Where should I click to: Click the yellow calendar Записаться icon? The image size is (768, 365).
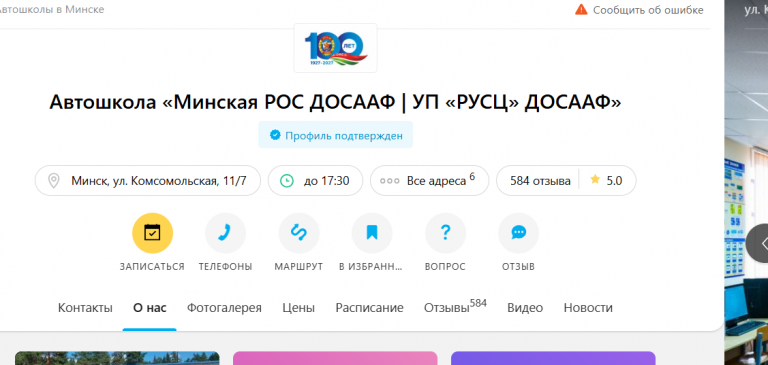(152, 233)
